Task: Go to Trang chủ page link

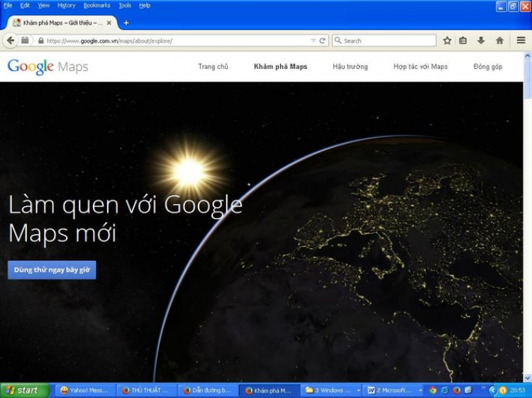Action: tap(213, 67)
